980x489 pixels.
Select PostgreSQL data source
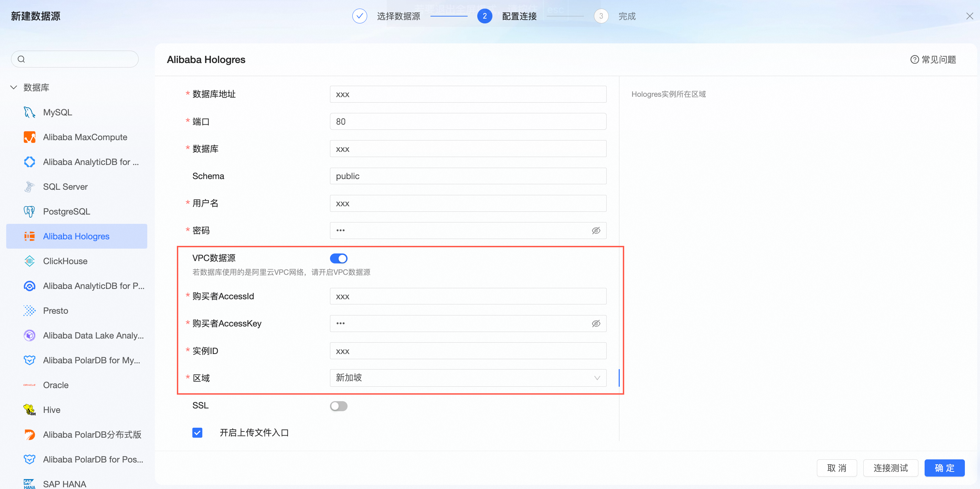click(76, 211)
